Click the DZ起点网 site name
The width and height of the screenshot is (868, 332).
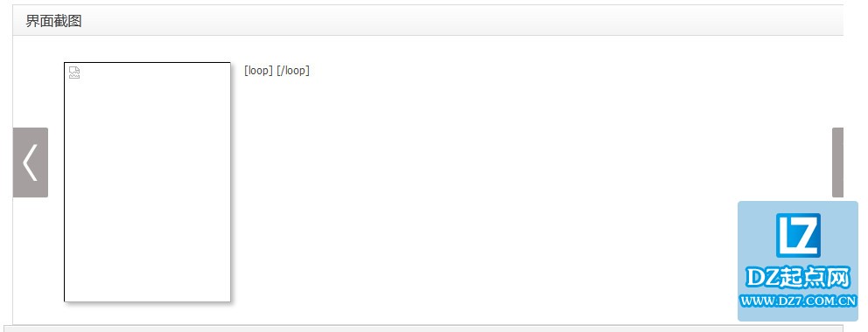[798, 278]
